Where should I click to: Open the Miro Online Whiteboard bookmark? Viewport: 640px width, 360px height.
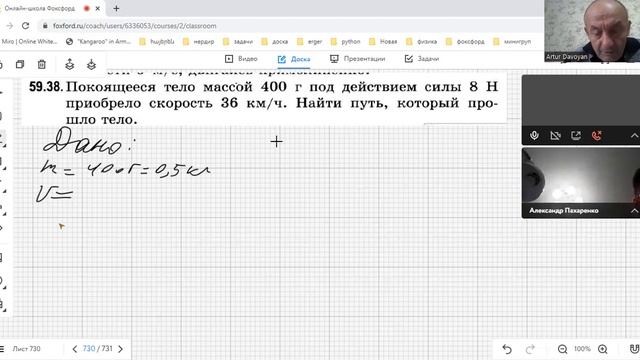coord(29,42)
